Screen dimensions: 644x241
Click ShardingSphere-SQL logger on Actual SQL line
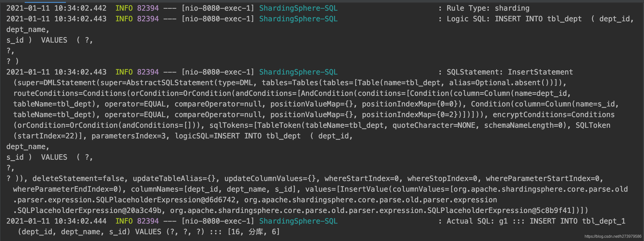298,221
